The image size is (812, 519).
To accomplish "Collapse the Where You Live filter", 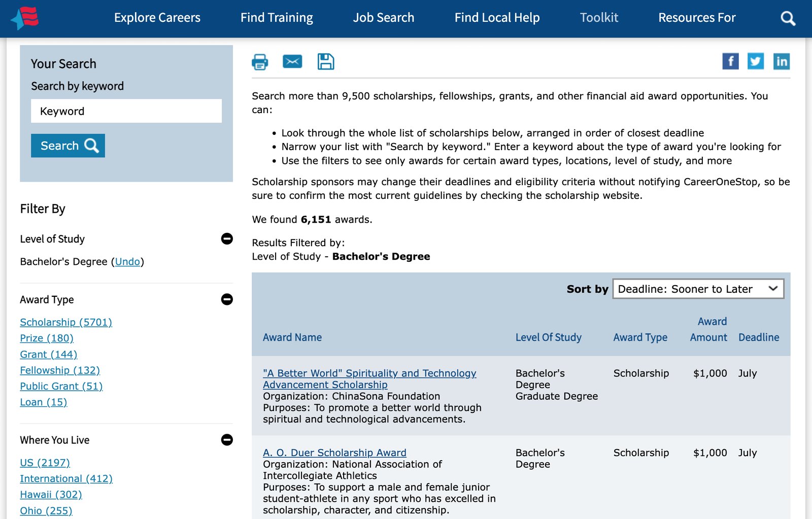I will pos(227,440).
